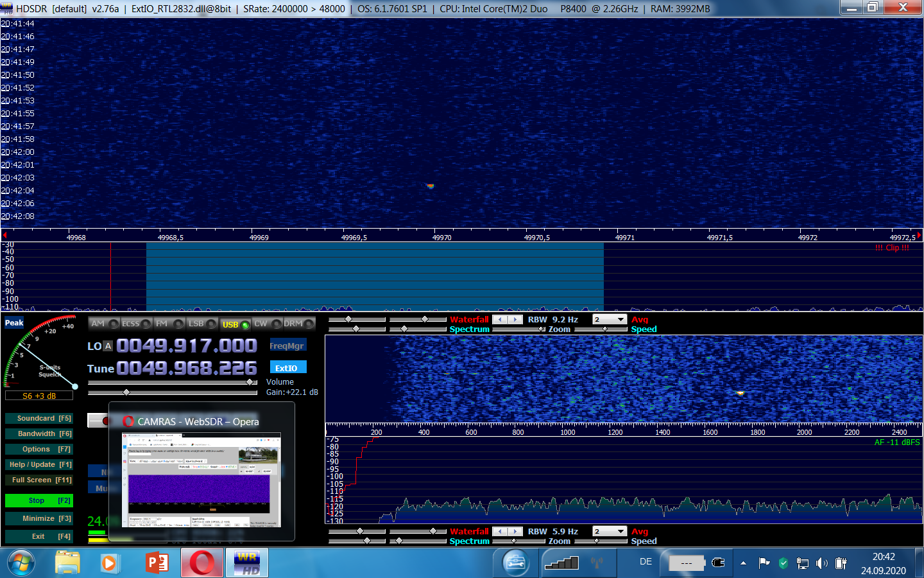Open PowerPoint from the taskbar
Image resolution: width=924 pixels, height=578 pixels.
157,563
